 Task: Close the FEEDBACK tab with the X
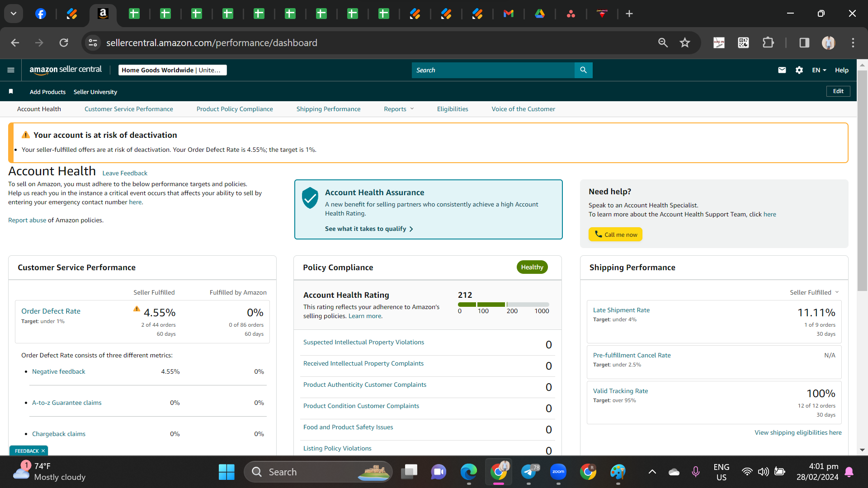coord(43,451)
